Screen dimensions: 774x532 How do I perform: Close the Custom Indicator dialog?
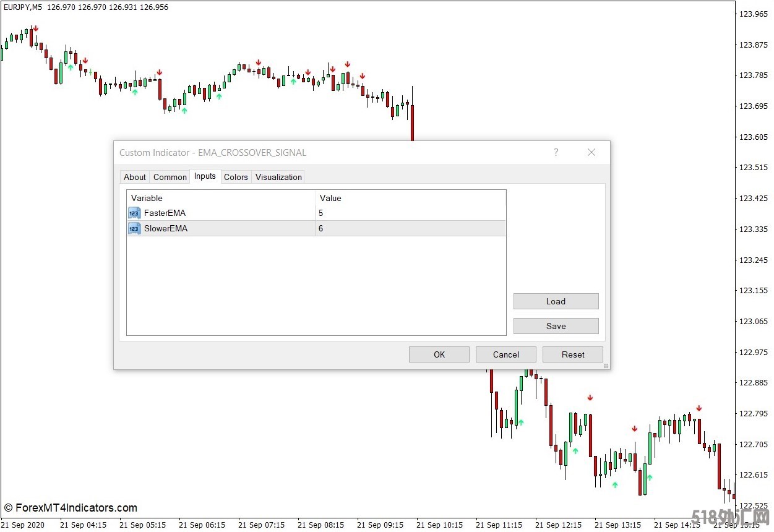591,153
